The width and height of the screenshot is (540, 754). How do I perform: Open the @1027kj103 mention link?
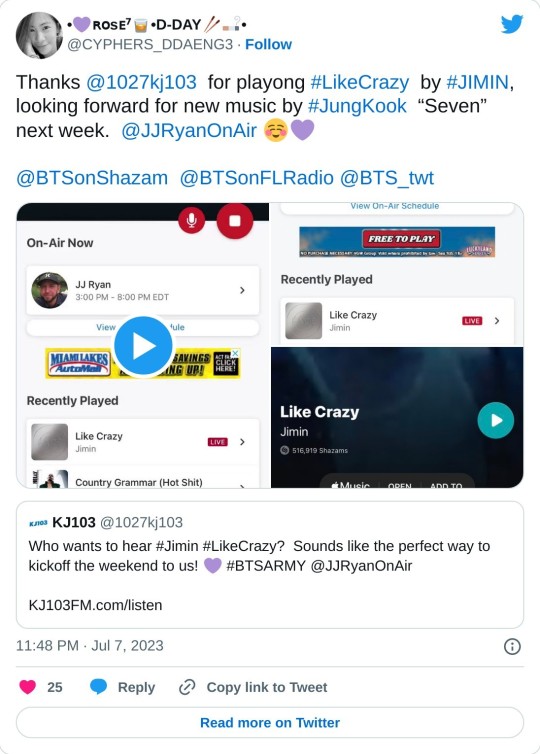(141, 82)
